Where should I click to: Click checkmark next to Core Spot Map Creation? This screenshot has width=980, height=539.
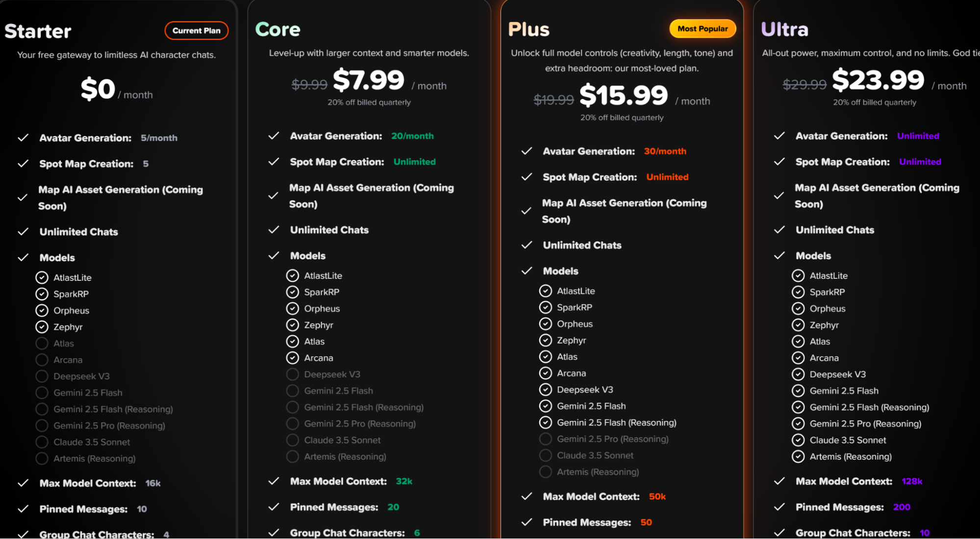(x=274, y=162)
